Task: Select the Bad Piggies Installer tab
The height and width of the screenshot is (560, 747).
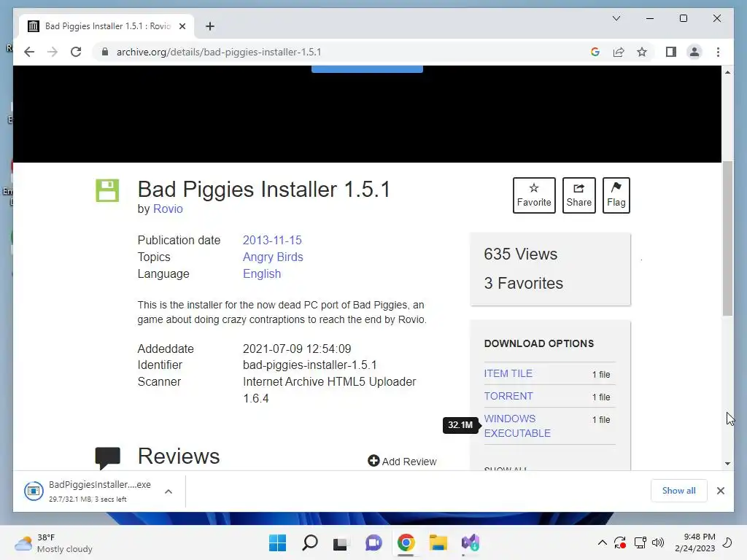Action: (107, 26)
